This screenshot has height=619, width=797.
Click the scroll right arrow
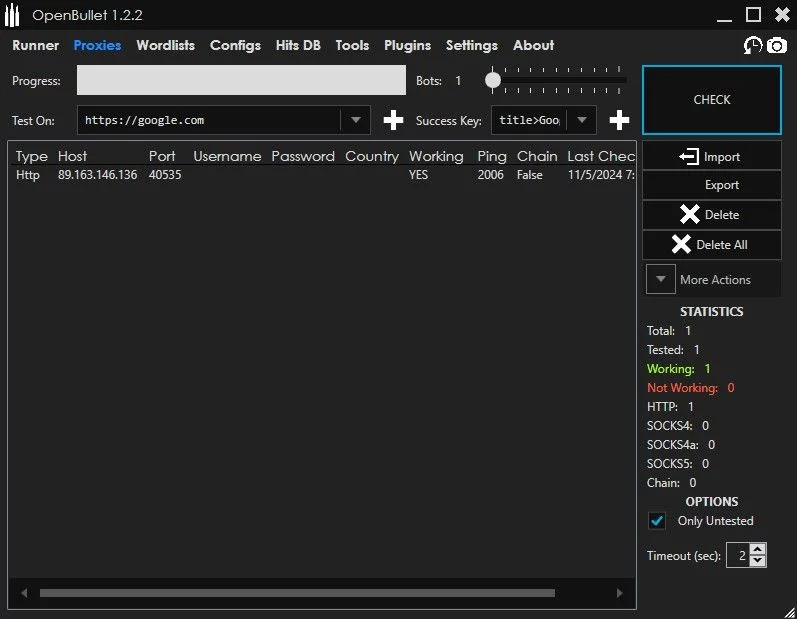coord(619,593)
